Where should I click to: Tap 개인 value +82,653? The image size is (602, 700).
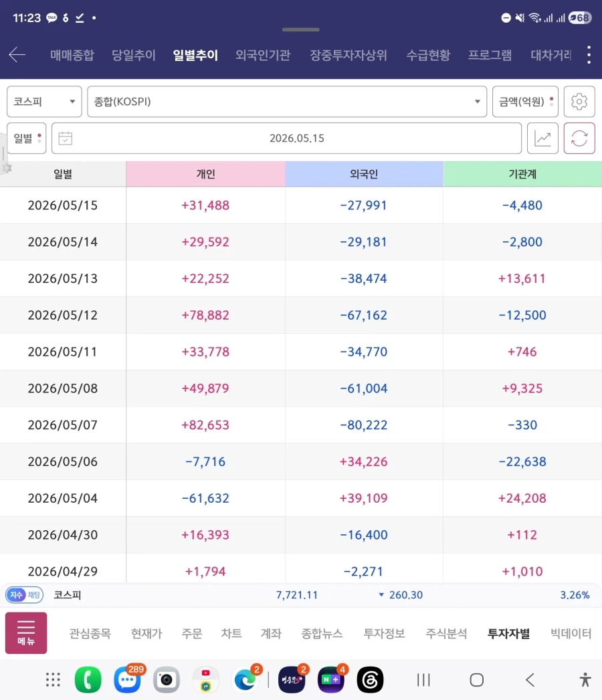click(205, 425)
